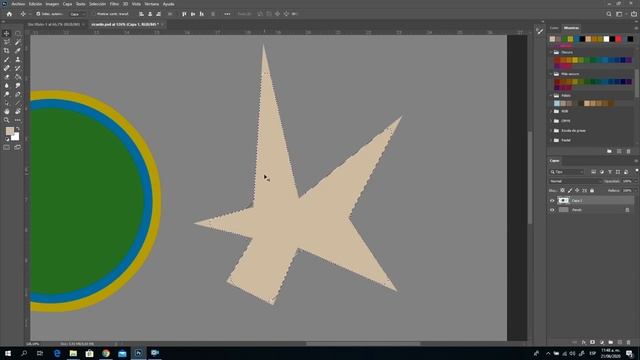Toggle Mostrar contr. transf. checkbox

point(93,14)
